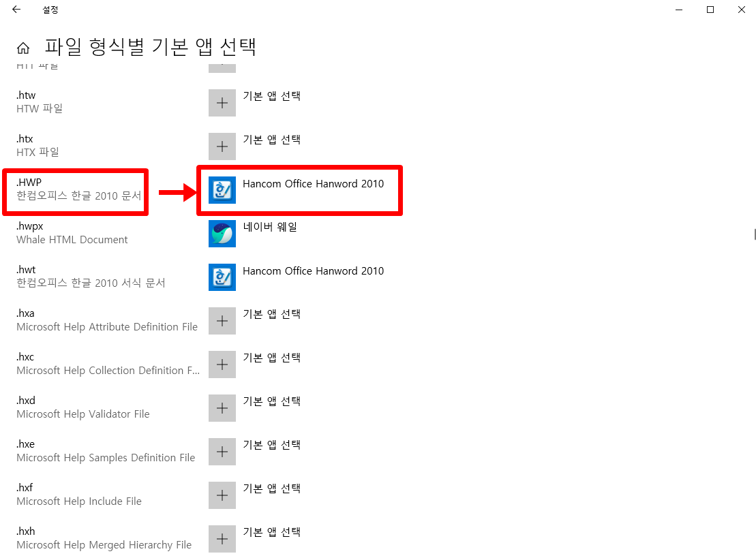
Task: Click the plus icon for the .hxe file type
Action: [x=222, y=452]
